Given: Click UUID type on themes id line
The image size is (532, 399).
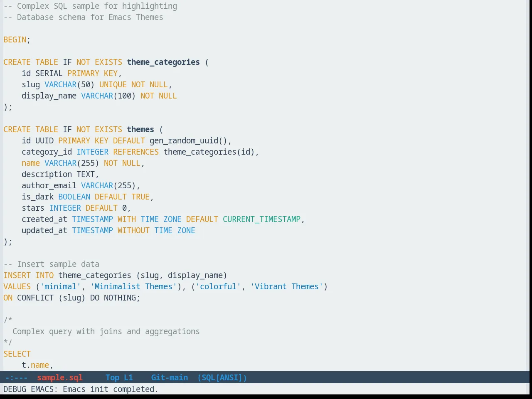Looking at the screenshot, I should click(x=44, y=140).
